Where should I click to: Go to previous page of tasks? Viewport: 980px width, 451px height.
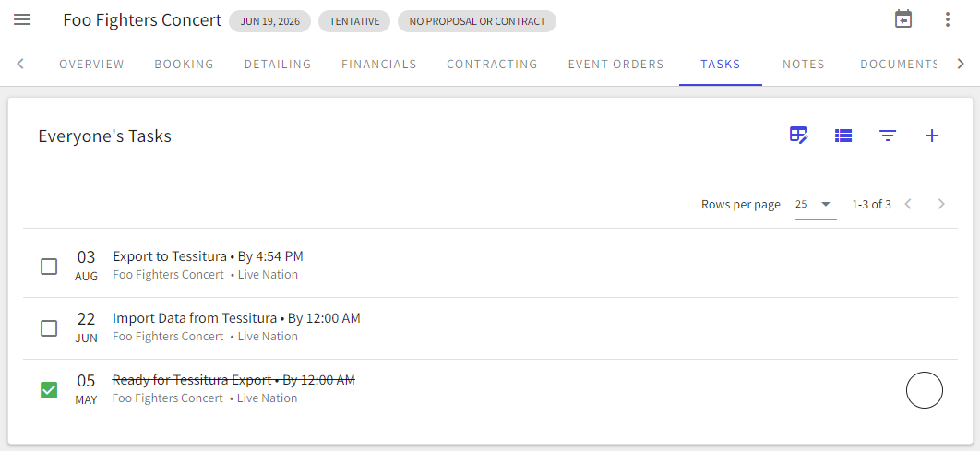909,204
